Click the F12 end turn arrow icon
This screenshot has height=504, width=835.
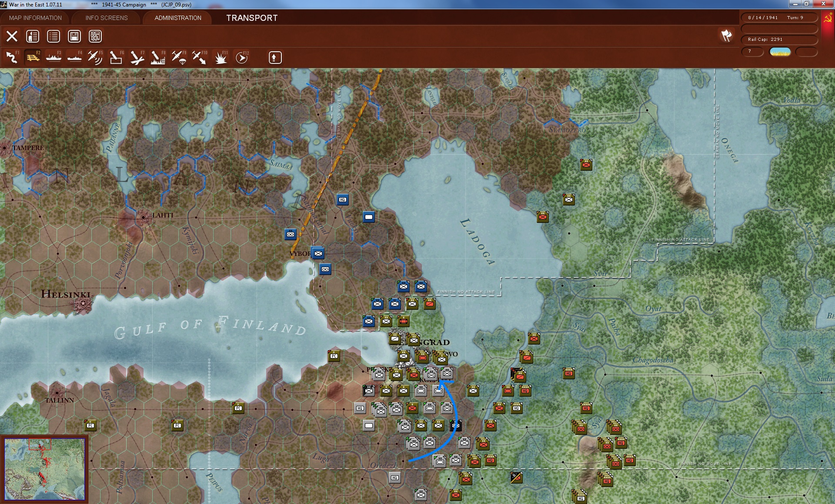point(242,57)
